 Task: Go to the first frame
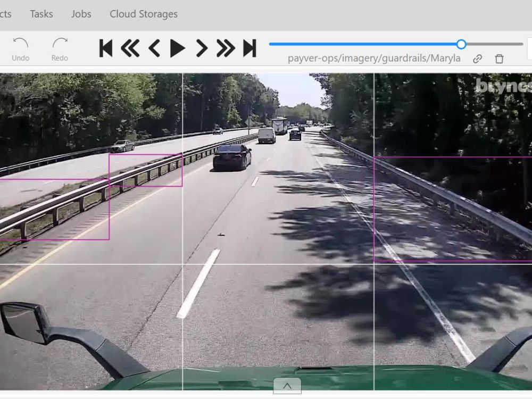(x=105, y=48)
